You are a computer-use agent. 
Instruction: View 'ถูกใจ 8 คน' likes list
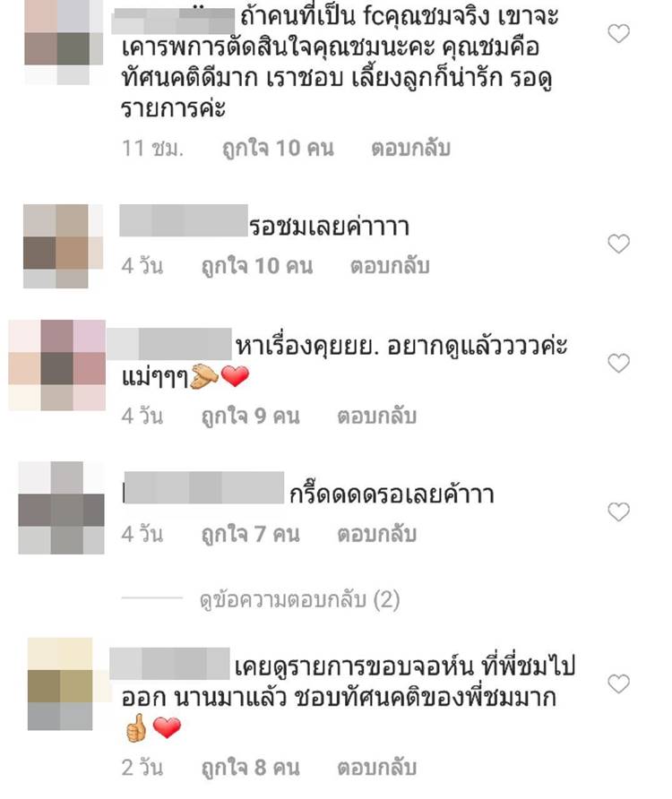tap(250, 768)
